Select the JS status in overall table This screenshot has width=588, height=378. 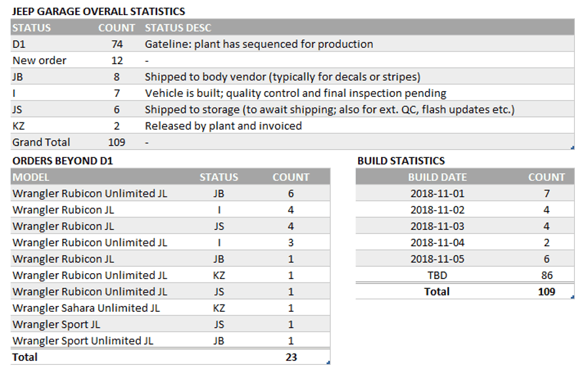tap(17, 109)
